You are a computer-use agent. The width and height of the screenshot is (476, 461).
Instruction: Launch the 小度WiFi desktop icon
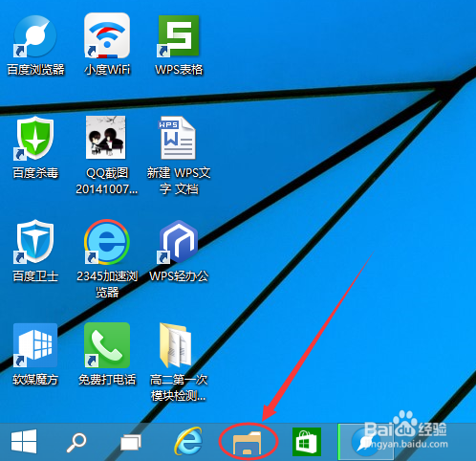pos(107,35)
